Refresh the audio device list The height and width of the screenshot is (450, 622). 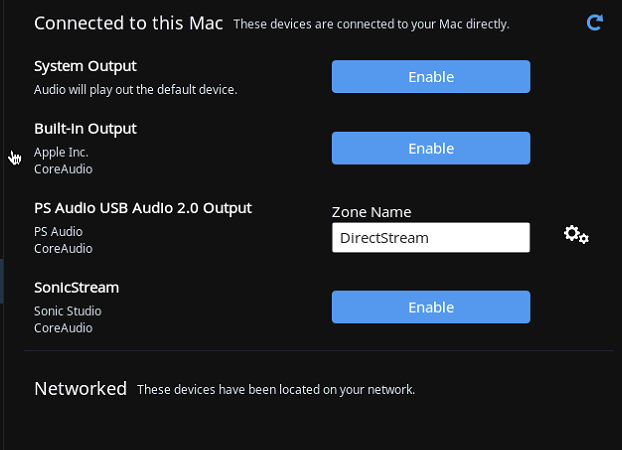tap(595, 23)
